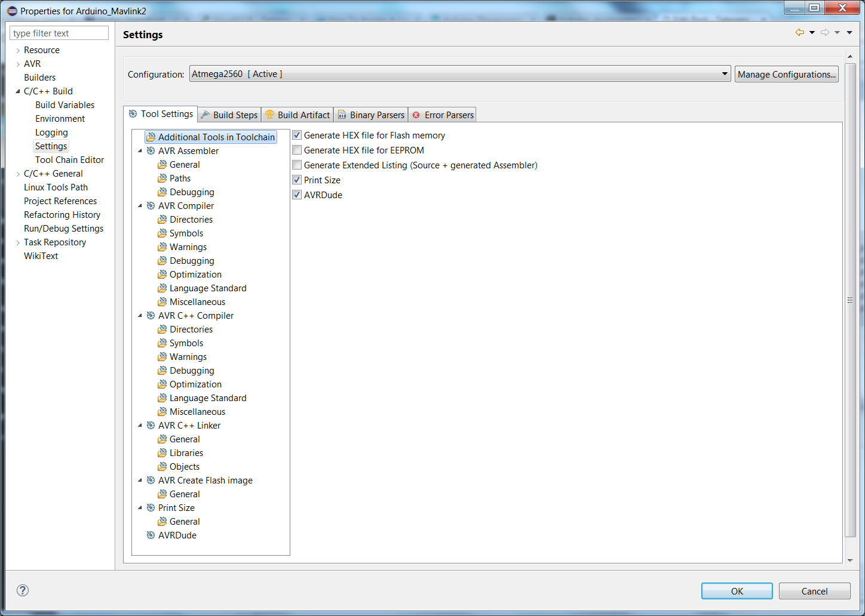
Task: Select WikiText in the left tree
Action: coord(41,256)
